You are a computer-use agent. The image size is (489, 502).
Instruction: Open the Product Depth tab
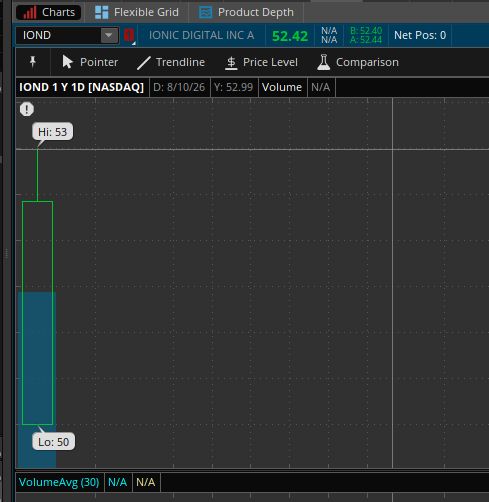tap(246, 13)
